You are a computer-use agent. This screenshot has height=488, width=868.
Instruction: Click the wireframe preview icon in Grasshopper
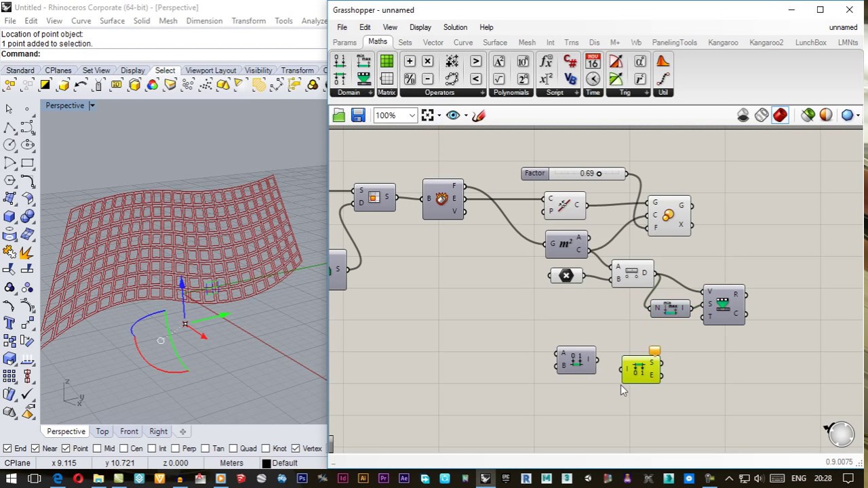click(x=762, y=115)
